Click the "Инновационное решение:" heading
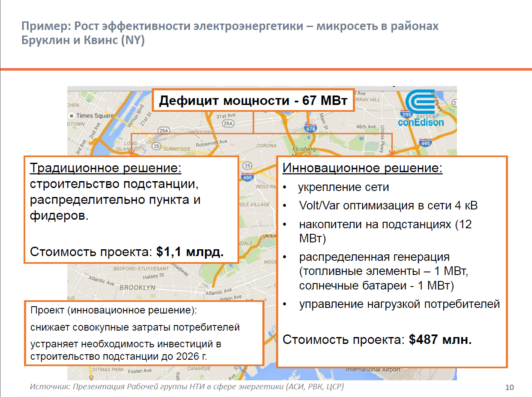The image size is (532, 397). coord(362,168)
